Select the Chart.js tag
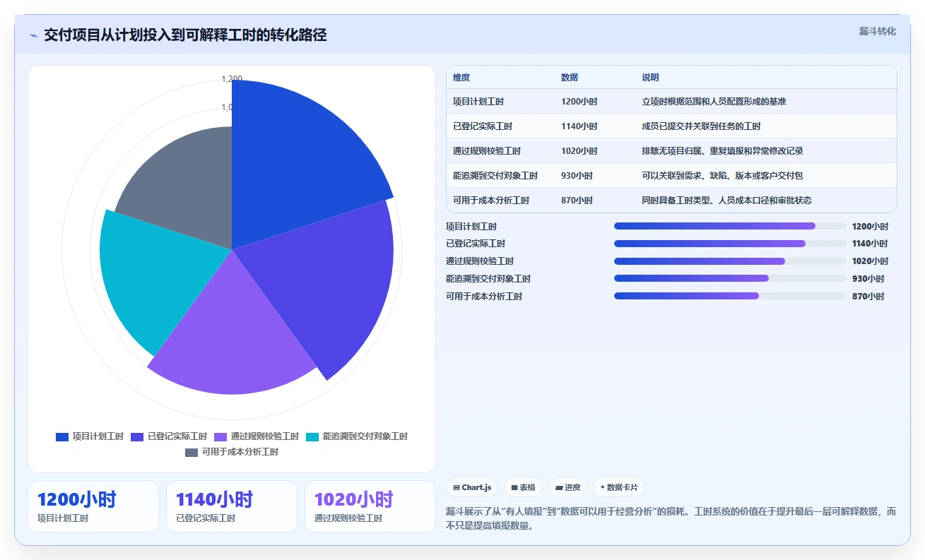Screen dimensions: 925x560 472,487
